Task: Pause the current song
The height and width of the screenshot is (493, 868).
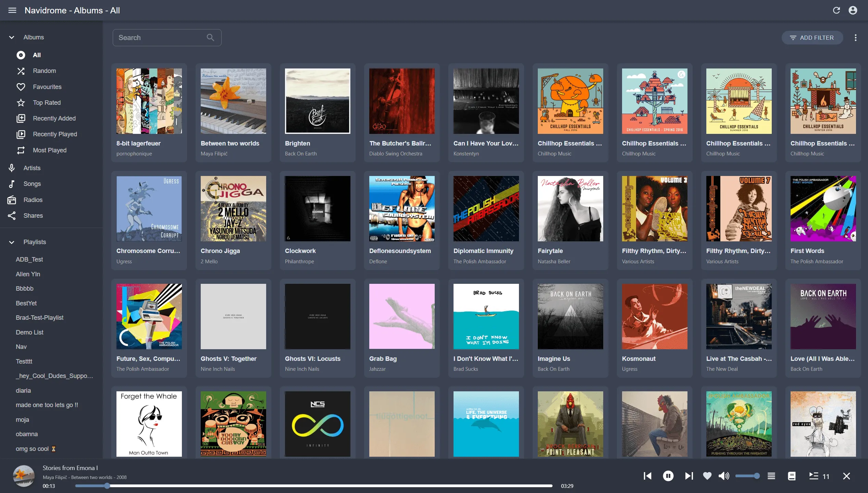Action: coord(668,476)
